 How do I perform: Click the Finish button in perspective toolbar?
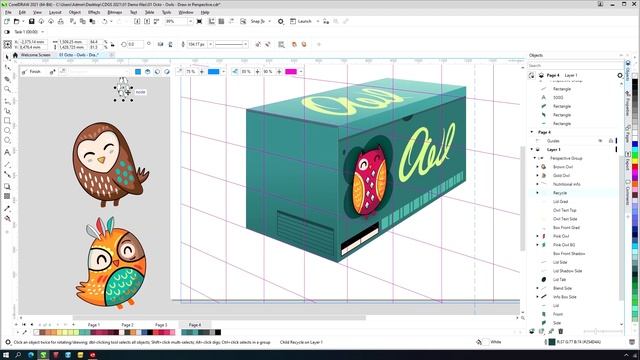click(x=32, y=72)
